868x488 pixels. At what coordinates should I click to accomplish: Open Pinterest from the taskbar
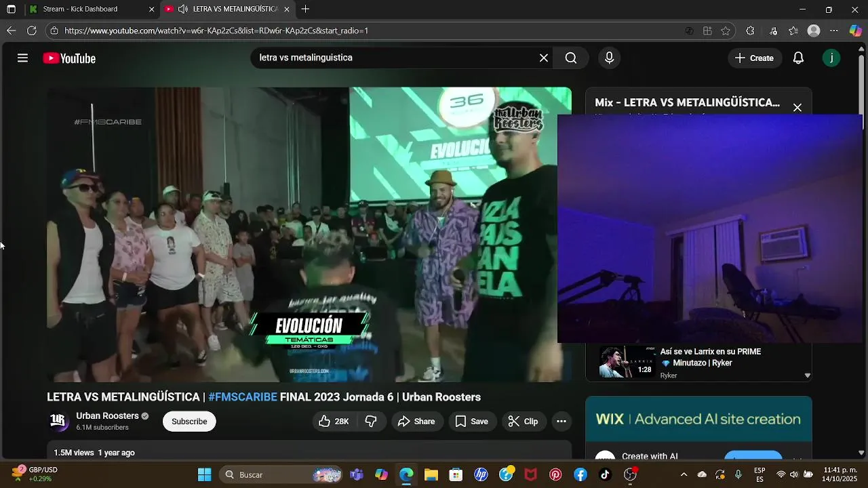tap(555, 474)
